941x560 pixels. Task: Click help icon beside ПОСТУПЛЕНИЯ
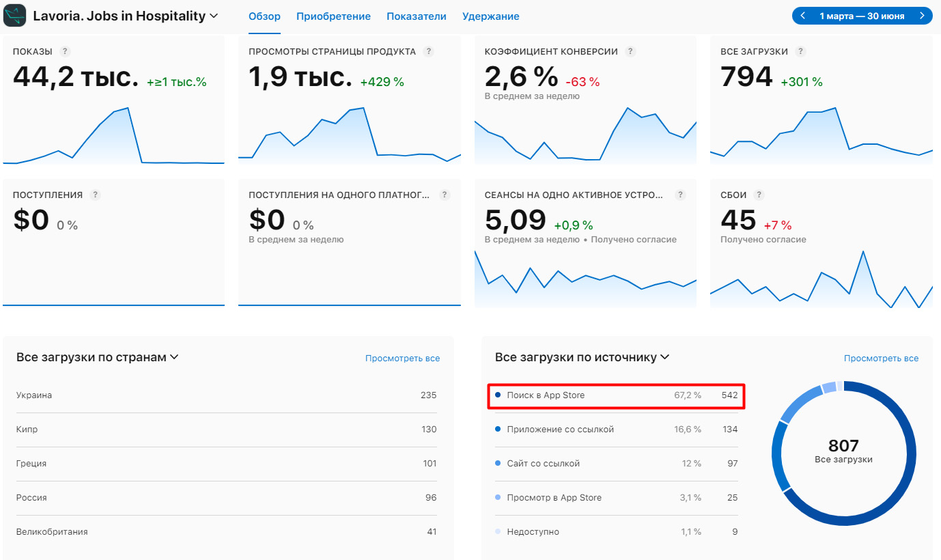(x=95, y=195)
